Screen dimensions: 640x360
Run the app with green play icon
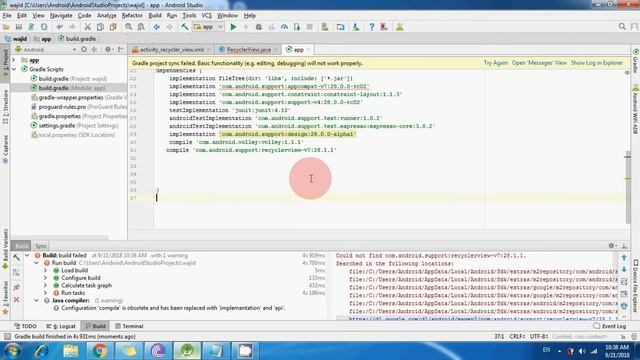(x=233, y=27)
